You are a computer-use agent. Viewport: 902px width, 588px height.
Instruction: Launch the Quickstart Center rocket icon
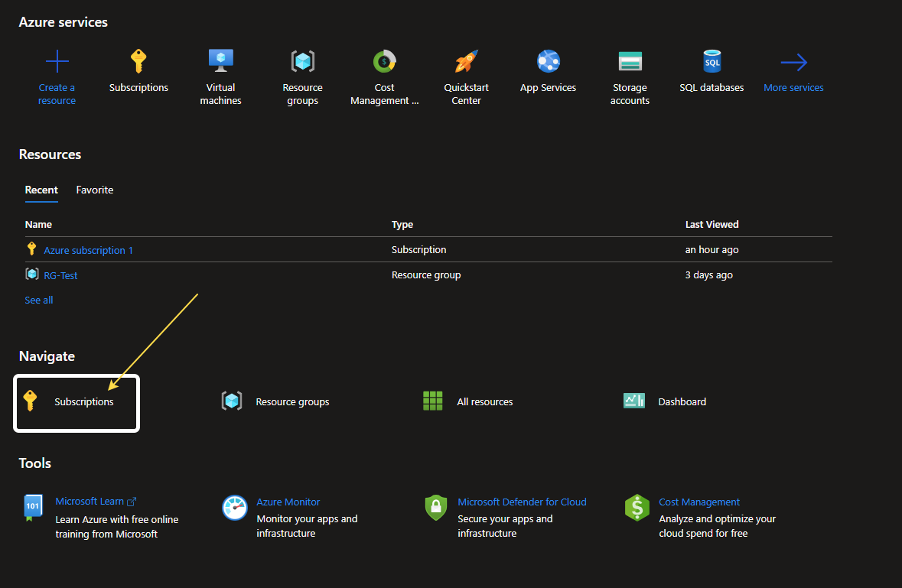[466, 60]
